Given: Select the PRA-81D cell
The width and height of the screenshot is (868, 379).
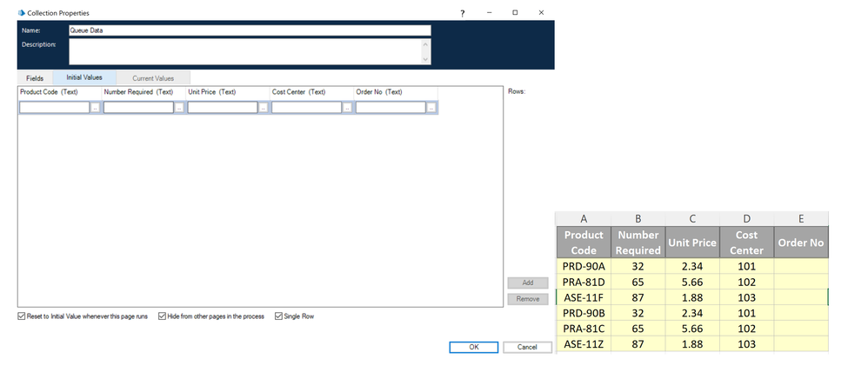Looking at the screenshot, I should [x=584, y=282].
